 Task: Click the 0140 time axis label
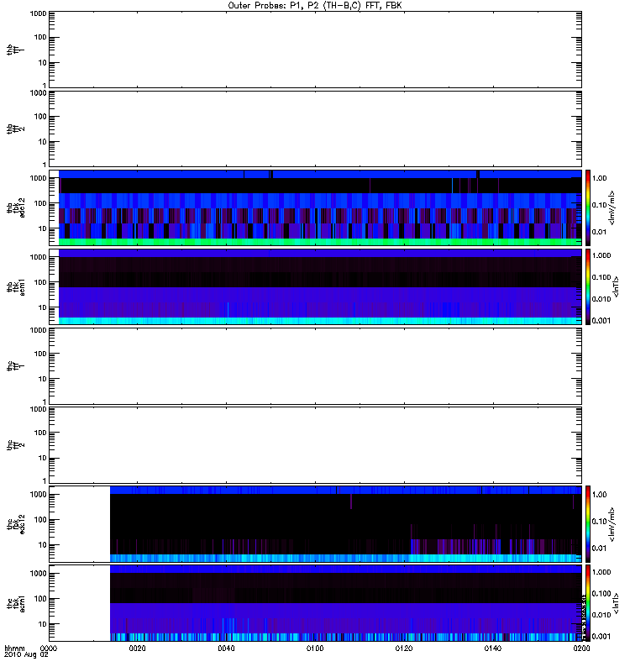click(x=493, y=648)
